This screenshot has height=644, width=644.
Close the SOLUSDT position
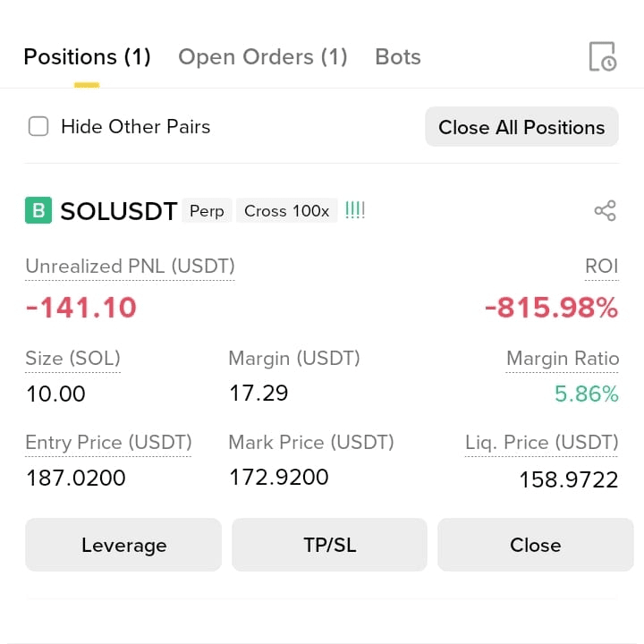pyautogui.click(x=535, y=545)
